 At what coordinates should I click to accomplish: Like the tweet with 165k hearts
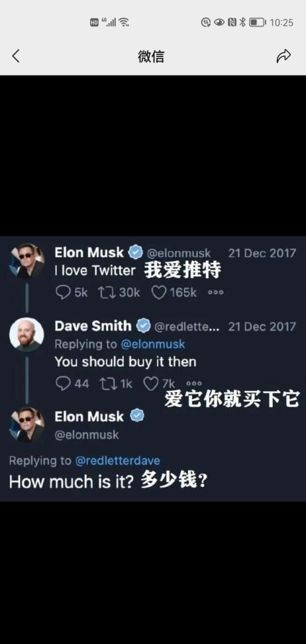[x=158, y=292]
